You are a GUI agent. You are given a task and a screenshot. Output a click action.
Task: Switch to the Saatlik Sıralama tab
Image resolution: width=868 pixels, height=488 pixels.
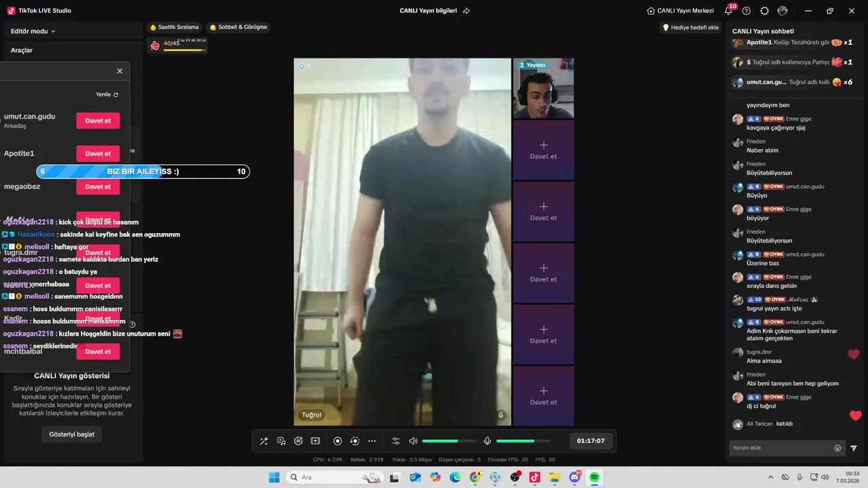pos(174,27)
